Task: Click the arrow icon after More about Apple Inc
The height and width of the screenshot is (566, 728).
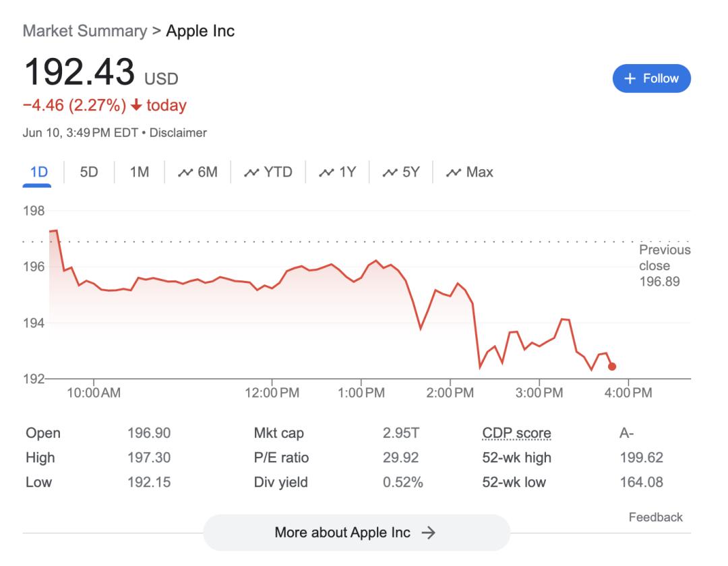Action: coord(428,532)
